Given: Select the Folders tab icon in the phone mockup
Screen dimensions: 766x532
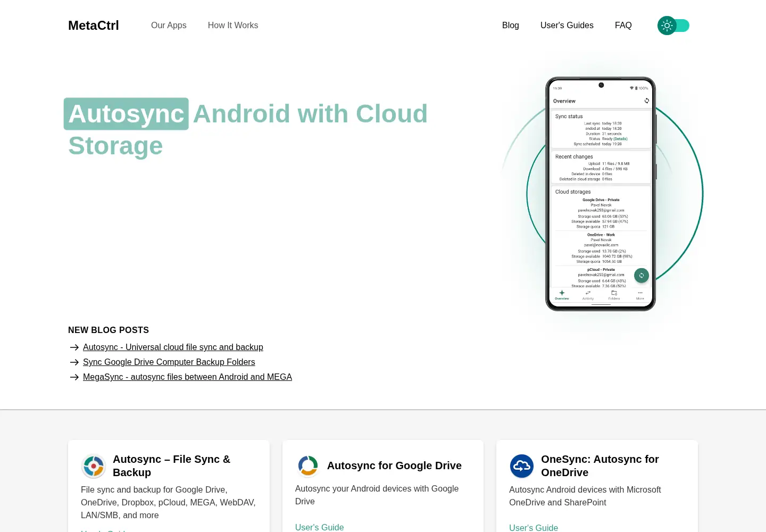Looking at the screenshot, I should click(x=614, y=293).
